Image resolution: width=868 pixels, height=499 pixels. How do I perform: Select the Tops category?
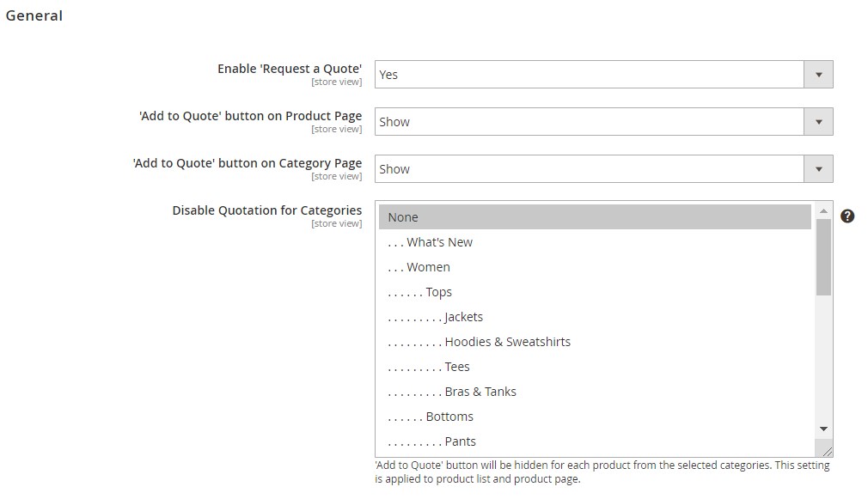click(x=595, y=292)
